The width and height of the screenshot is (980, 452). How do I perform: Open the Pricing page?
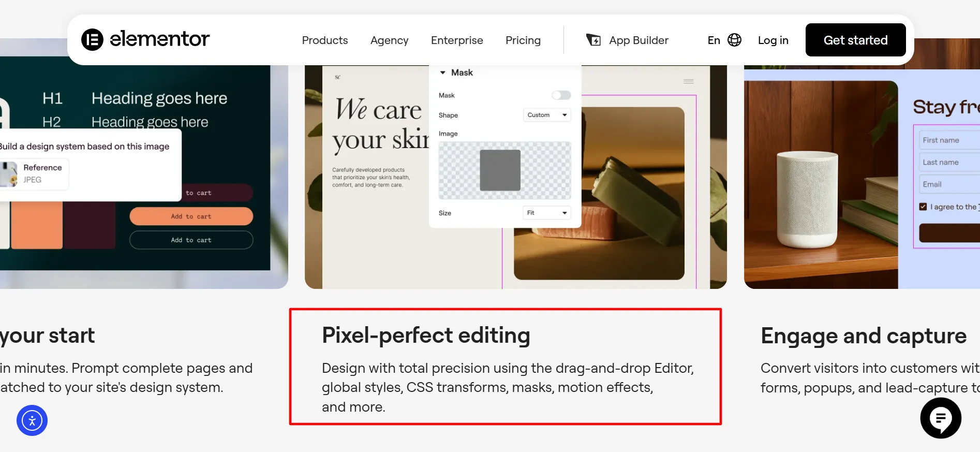tap(523, 40)
